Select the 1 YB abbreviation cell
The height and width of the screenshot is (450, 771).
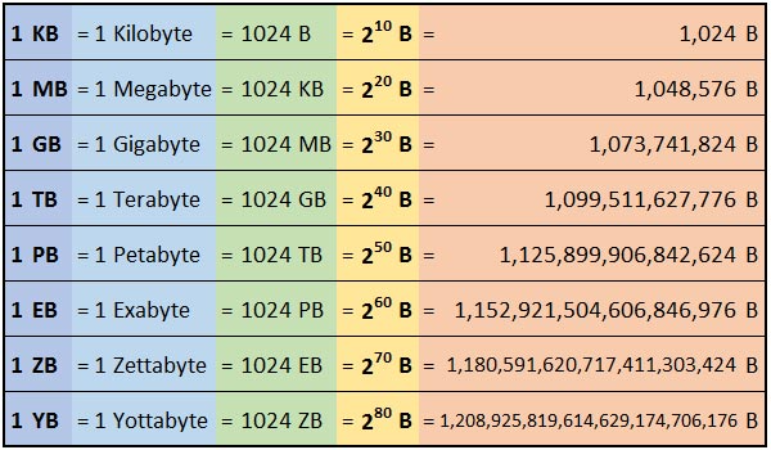click(38, 420)
